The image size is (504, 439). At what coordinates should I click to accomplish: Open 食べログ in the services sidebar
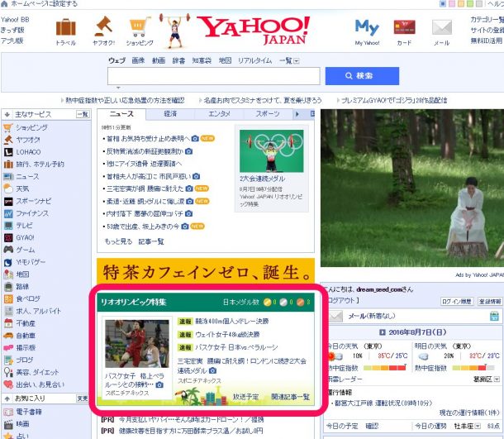28,298
